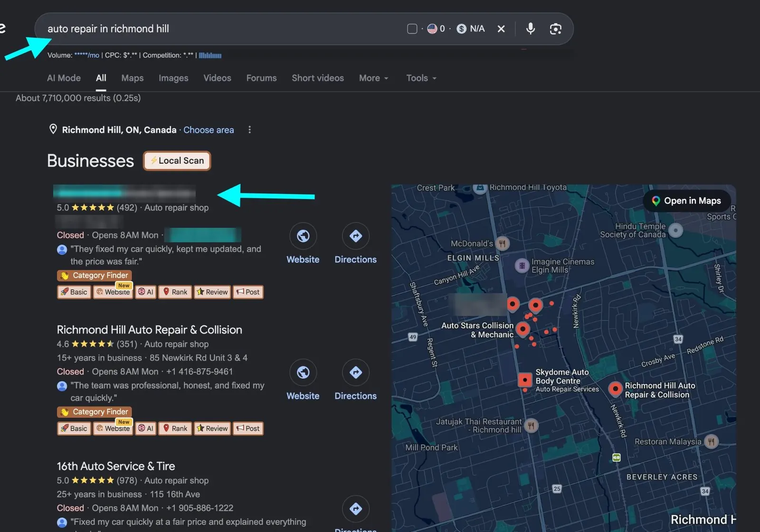Screen dimensions: 760x532
Task: Switch to the Images tab
Action: coord(173,78)
